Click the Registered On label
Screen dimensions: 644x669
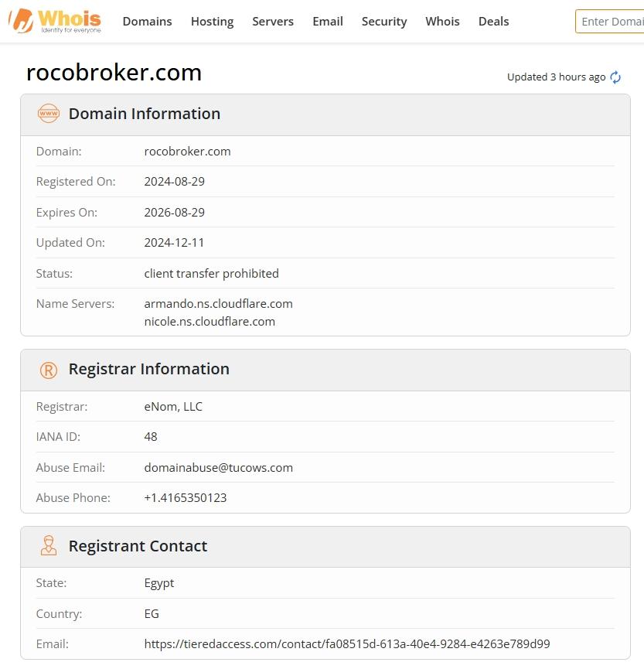[x=76, y=182]
